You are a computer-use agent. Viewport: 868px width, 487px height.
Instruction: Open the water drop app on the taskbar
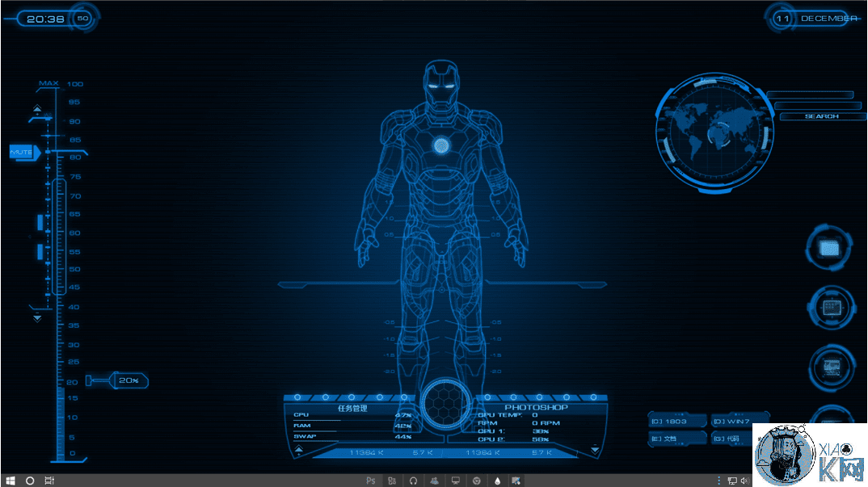click(497, 481)
